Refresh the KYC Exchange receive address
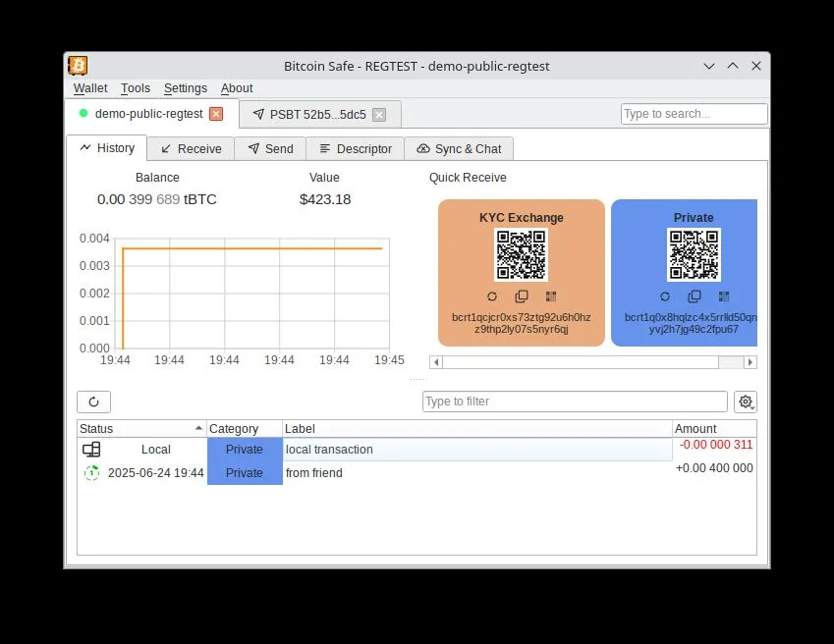 (x=492, y=296)
